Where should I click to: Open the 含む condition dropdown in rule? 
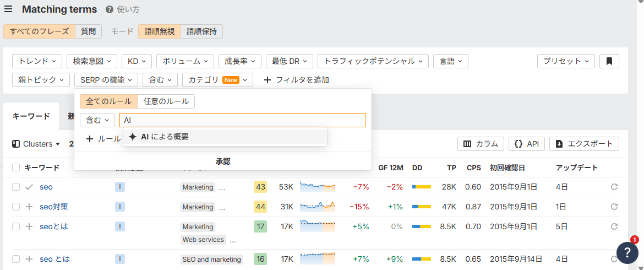[97, 120]
